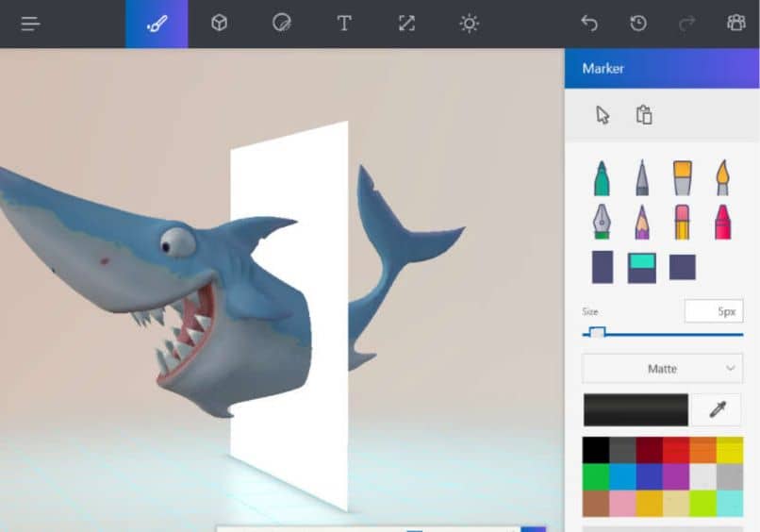Select the Pixel pen nib tool
The image size is (760, 532).
pyautogui.click(x=602, y=222)
